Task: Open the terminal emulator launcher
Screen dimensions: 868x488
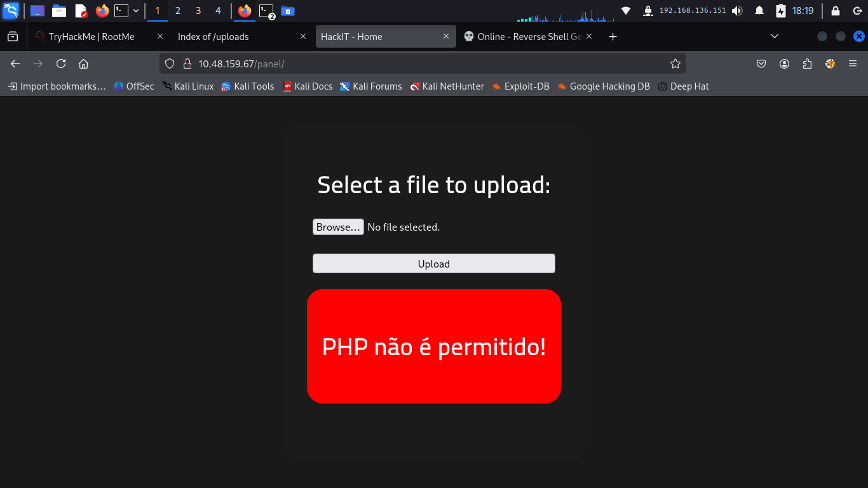Action: (x=121, y=11)
